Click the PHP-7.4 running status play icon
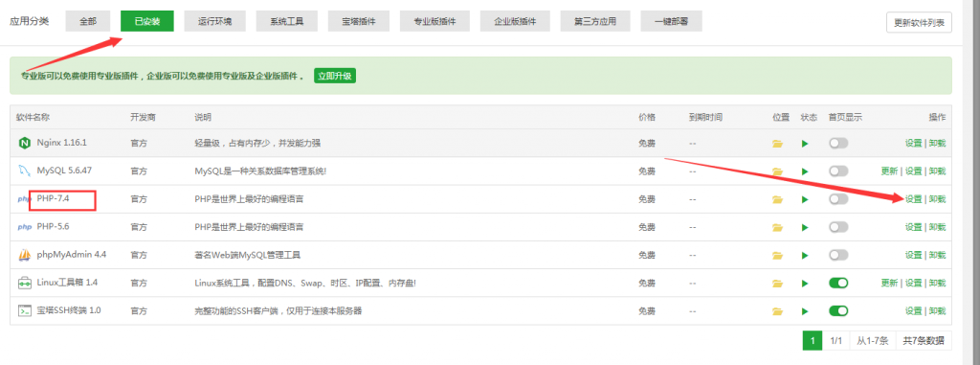 point(805,199)
